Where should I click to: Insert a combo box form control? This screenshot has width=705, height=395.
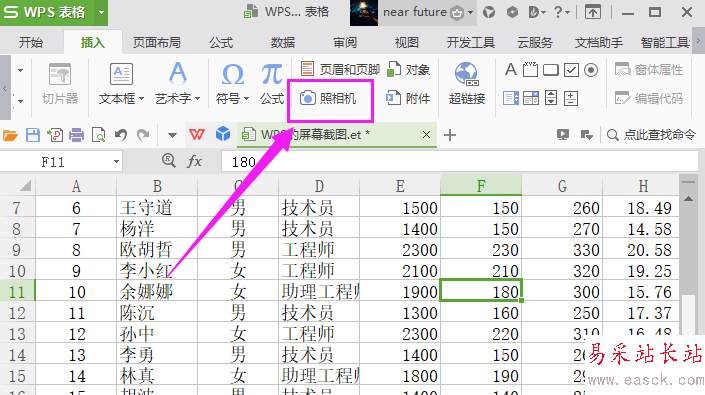point(531,98)
